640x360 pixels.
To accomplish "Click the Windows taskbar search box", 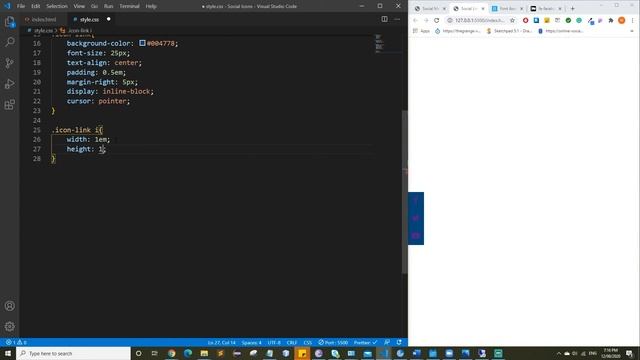I will click(x=73, y=353).
